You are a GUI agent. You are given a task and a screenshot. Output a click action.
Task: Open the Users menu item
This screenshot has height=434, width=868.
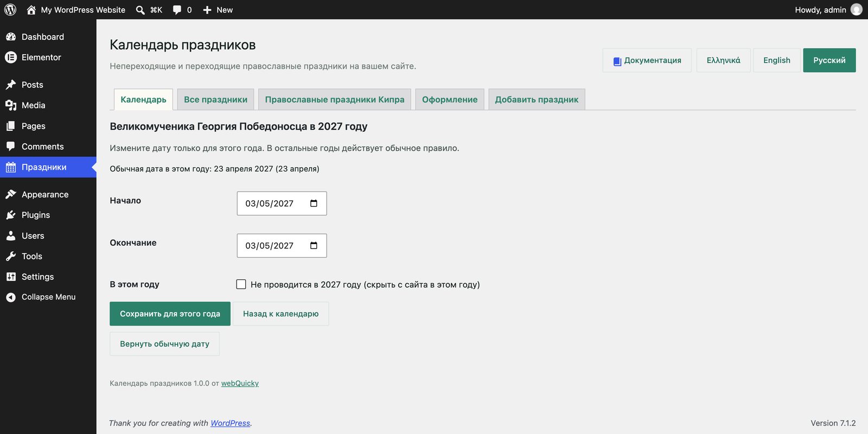(x=48, y=235)
